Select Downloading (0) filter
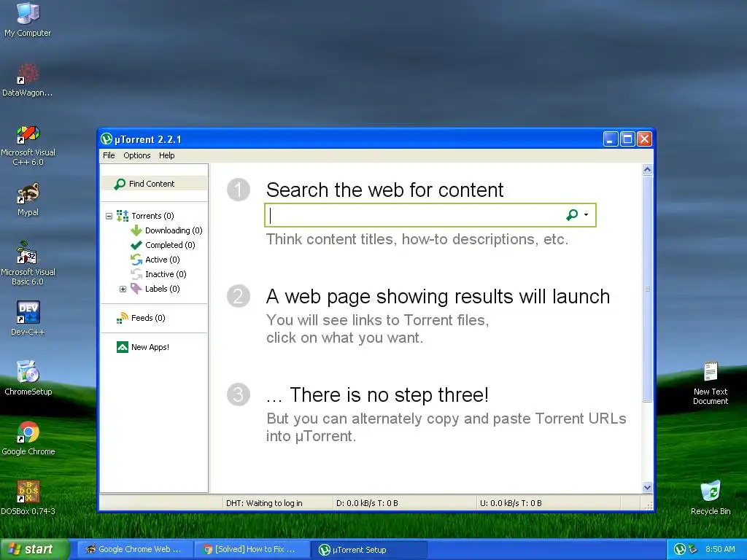 pos(174,230)
